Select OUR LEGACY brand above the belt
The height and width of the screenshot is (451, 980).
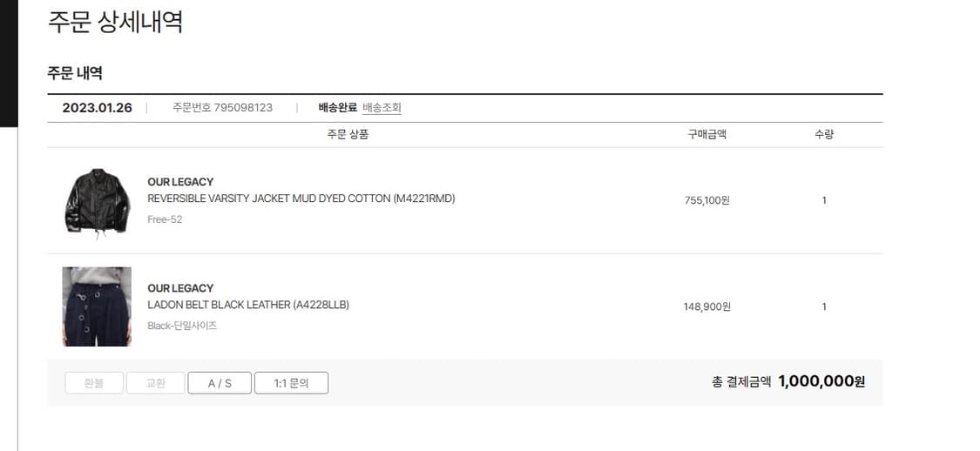click(180, 288)
